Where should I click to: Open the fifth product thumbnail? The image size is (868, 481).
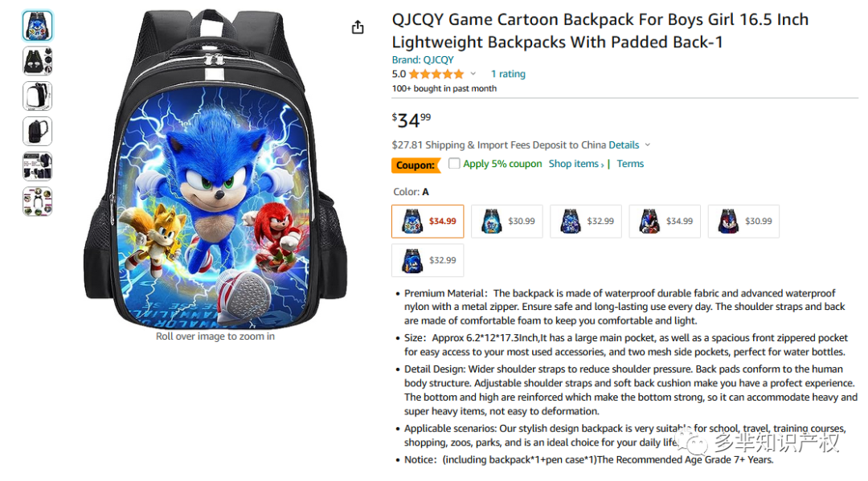pos(37,167)
